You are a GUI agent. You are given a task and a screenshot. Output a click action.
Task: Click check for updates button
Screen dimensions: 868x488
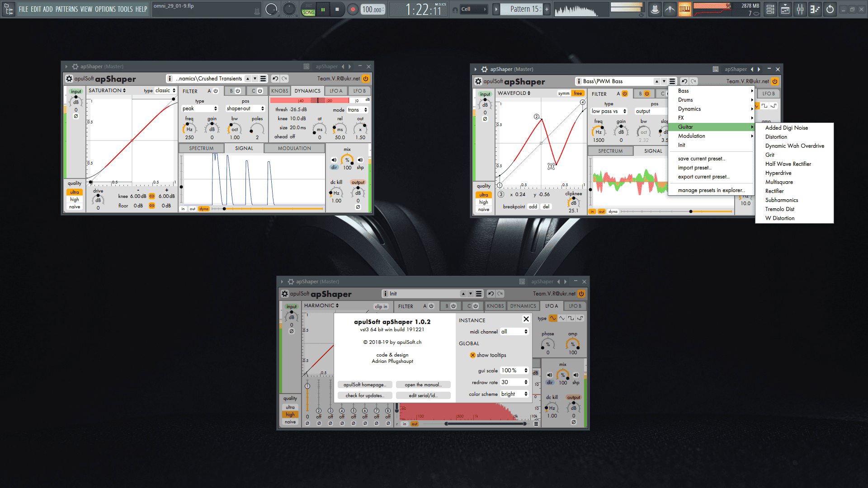point(364,395)
